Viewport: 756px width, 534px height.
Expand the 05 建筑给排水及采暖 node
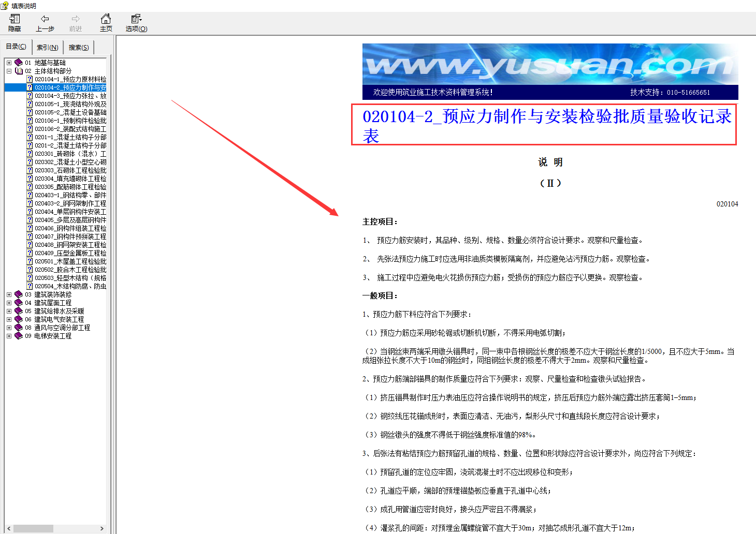9,311
